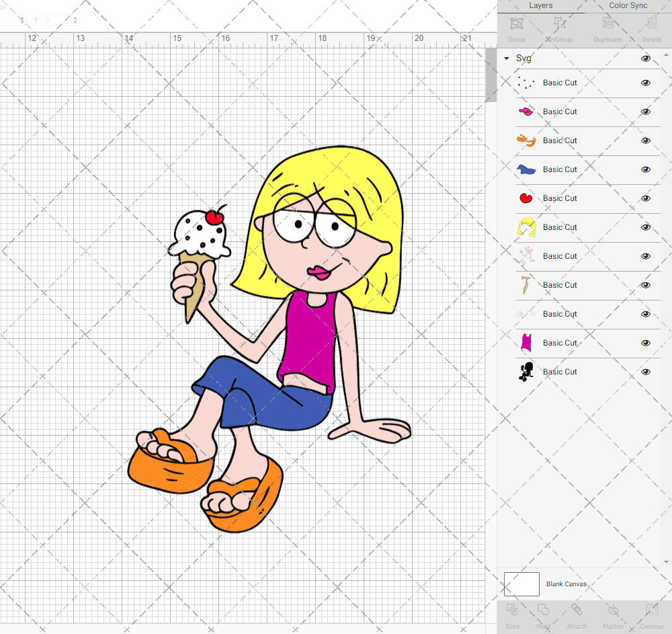Click the Weld tool icon

[543, 610]
